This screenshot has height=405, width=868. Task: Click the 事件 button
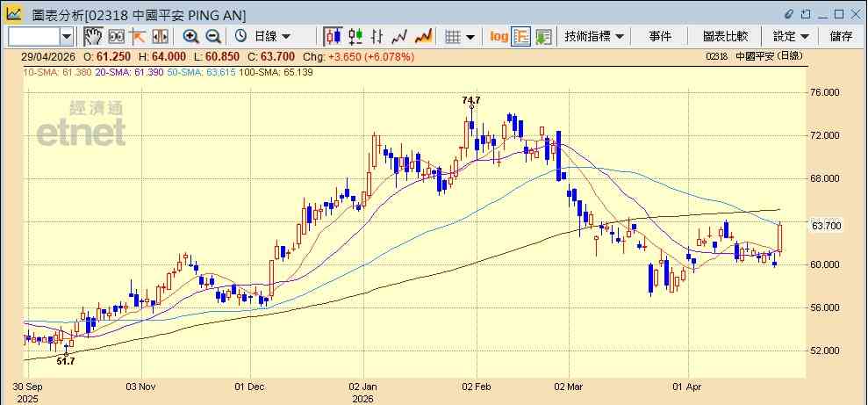coord(660,37)
